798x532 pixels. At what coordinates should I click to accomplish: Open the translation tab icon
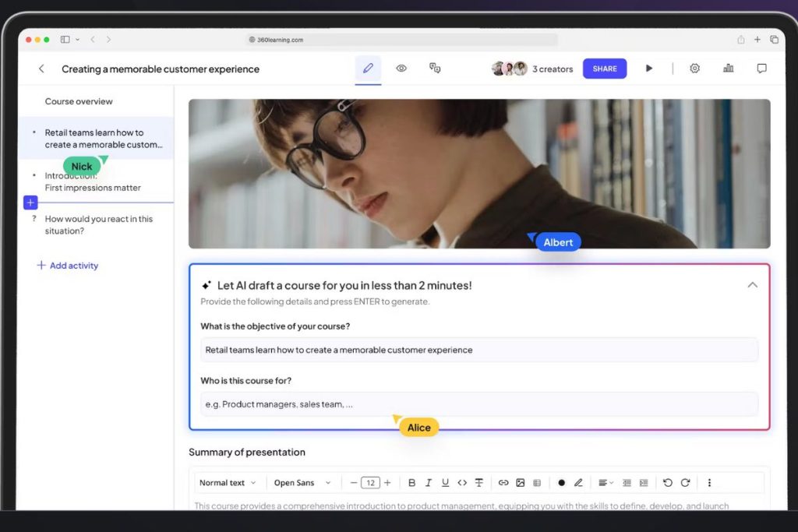(435, 68)
